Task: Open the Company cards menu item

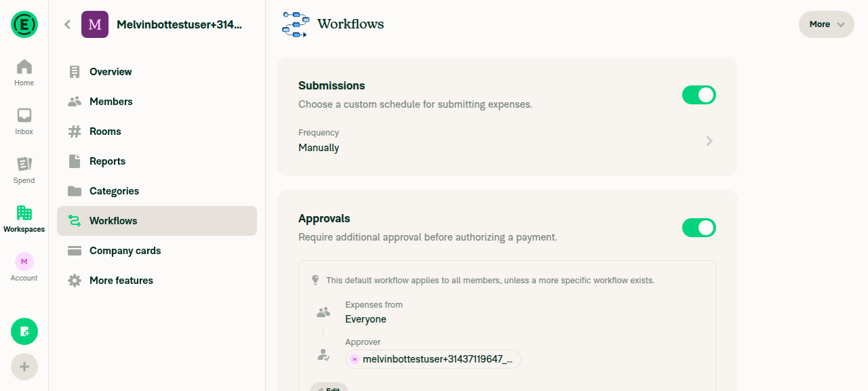Action: click(x=157, y=251)
